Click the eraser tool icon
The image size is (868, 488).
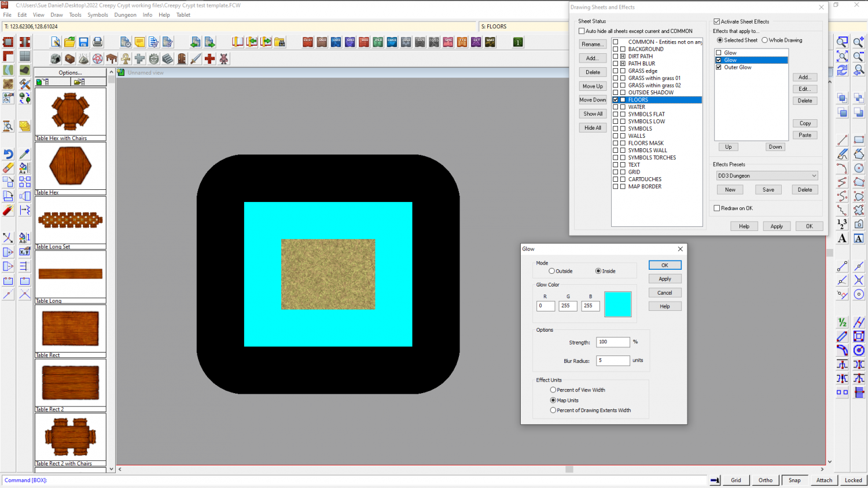pos(8,168)
